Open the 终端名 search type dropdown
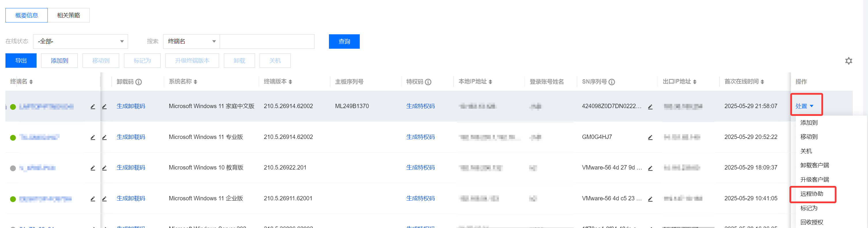Image resolution: width=868 pixels, height=228 pixels. 191,42
